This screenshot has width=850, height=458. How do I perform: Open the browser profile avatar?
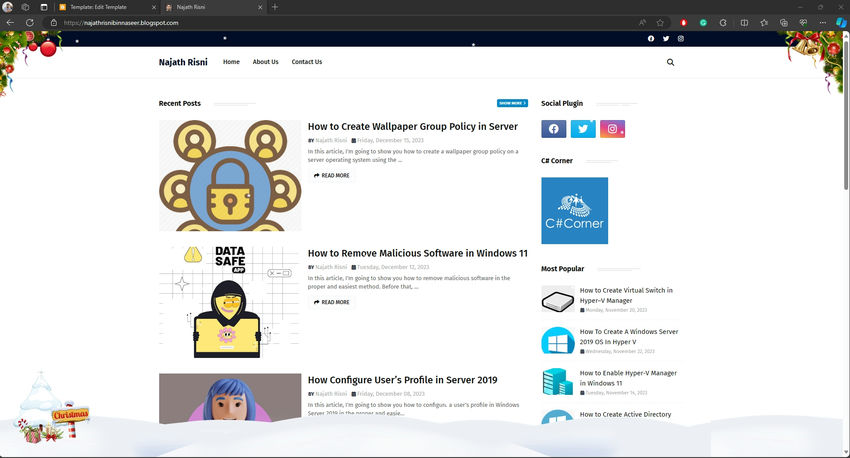[x=8, y=7]
